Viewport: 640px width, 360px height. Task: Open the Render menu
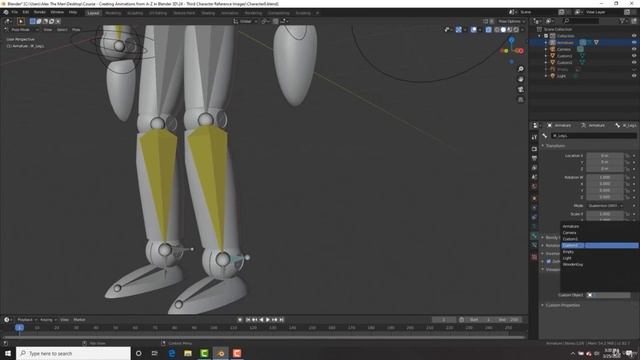pos(40,12)
